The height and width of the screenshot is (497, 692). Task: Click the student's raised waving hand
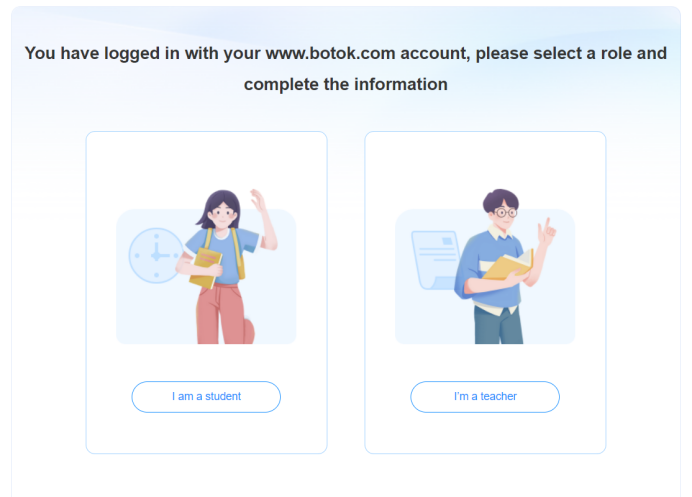click(256, 199)
